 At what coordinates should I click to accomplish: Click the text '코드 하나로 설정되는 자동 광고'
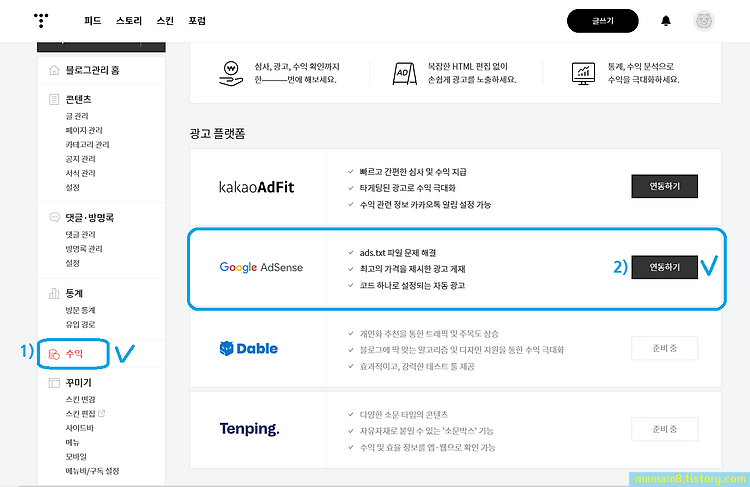(x=412, y=286)
